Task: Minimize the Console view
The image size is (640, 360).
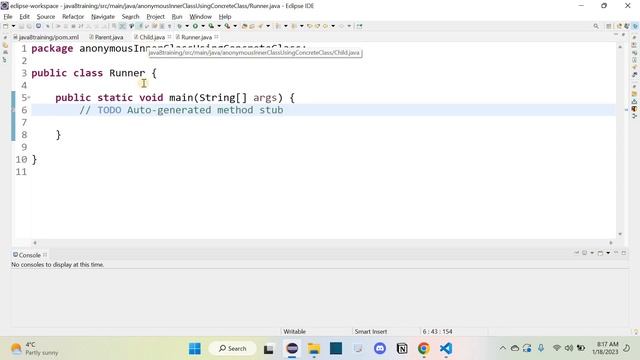Action: tap(616, 253)
